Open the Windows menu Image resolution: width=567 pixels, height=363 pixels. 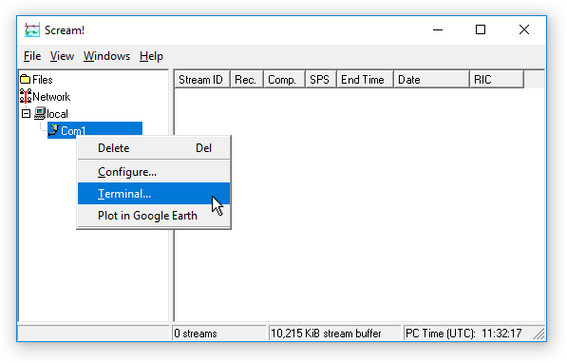(107, 56)
